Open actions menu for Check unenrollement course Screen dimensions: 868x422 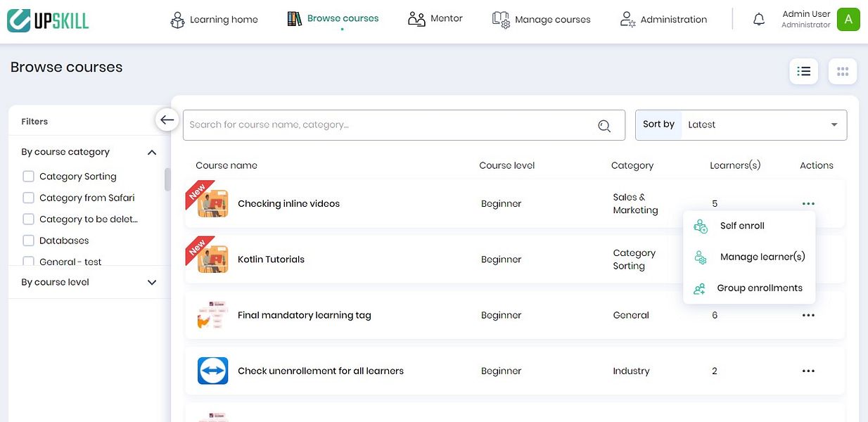coord(808,371)
